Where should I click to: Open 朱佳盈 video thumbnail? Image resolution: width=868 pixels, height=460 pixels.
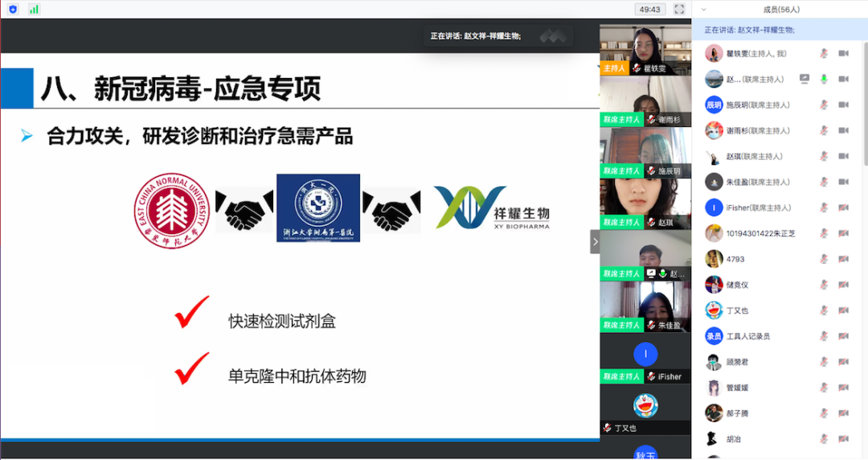point(645,307)
